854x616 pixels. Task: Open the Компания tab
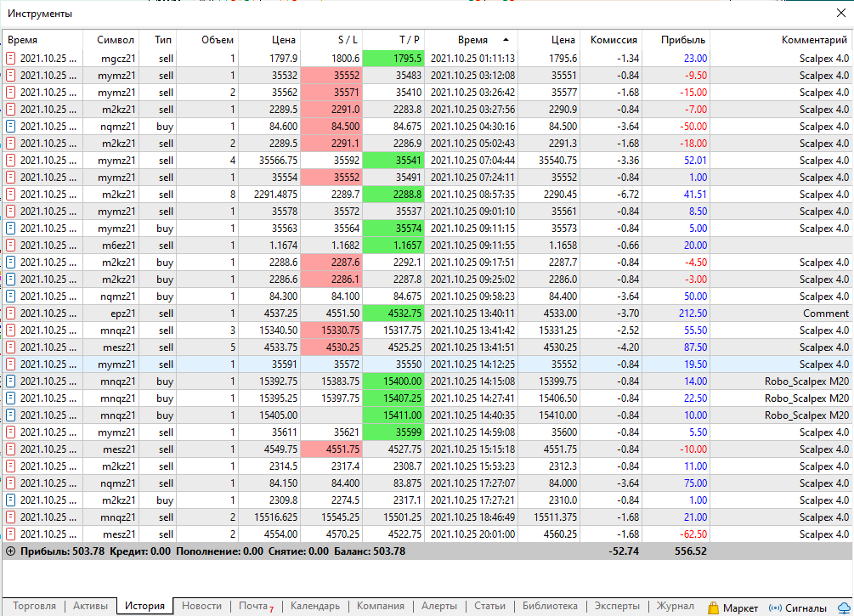[381, 606]
